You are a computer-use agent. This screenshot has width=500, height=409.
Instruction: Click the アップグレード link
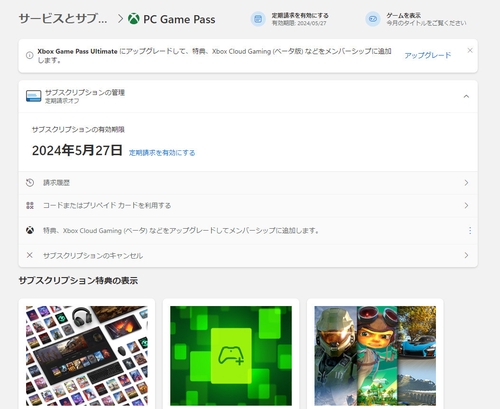click(x=428, y=55)
